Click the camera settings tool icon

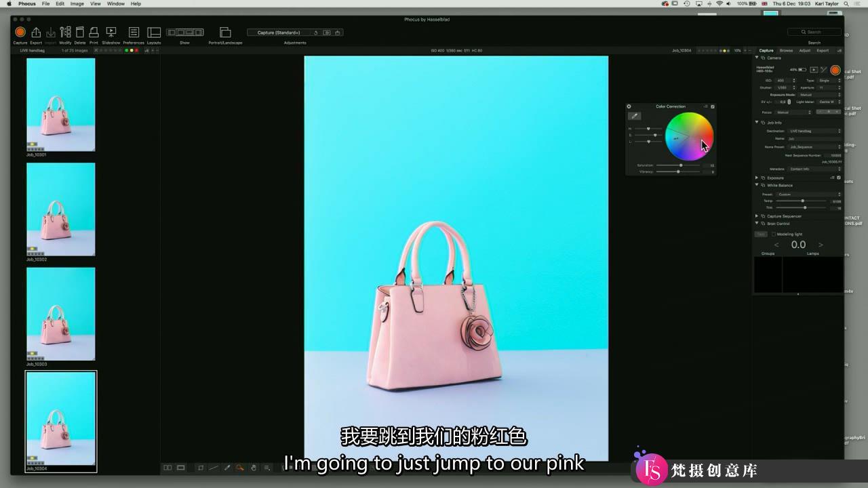(824, 70)
